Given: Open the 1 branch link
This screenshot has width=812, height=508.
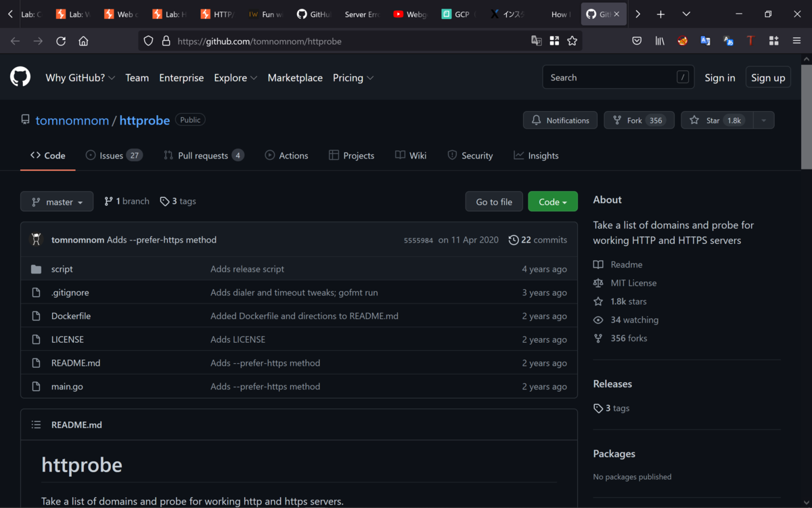Looking at the screenshot, I should tap(127, 201).
